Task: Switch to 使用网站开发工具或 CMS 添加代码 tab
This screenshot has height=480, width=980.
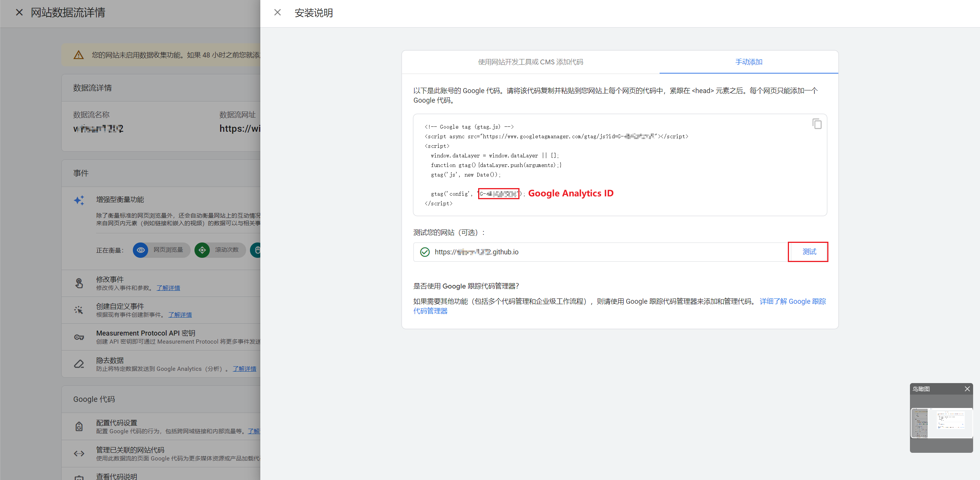Action: [x=530, y=62]
